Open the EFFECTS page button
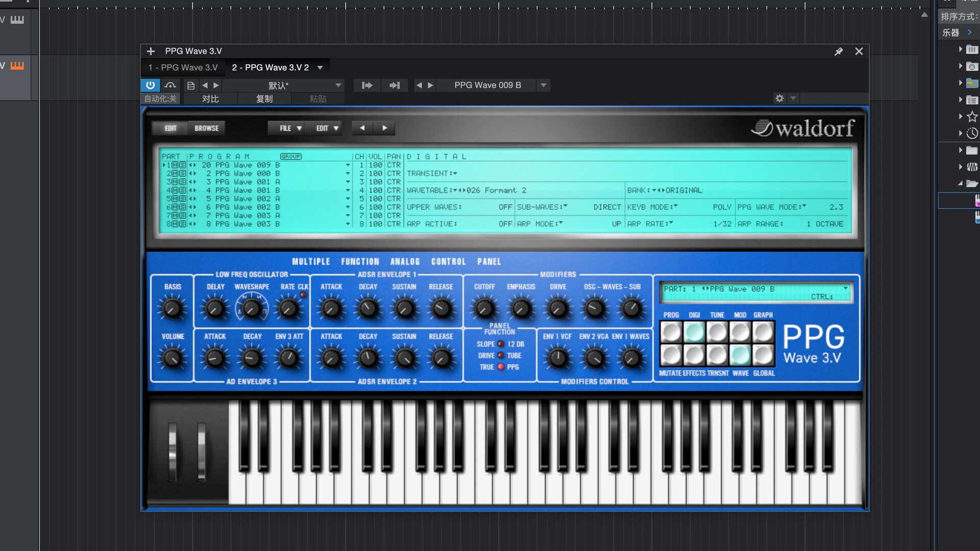This screenshot has width=980, height=551. tap(694, 355)
